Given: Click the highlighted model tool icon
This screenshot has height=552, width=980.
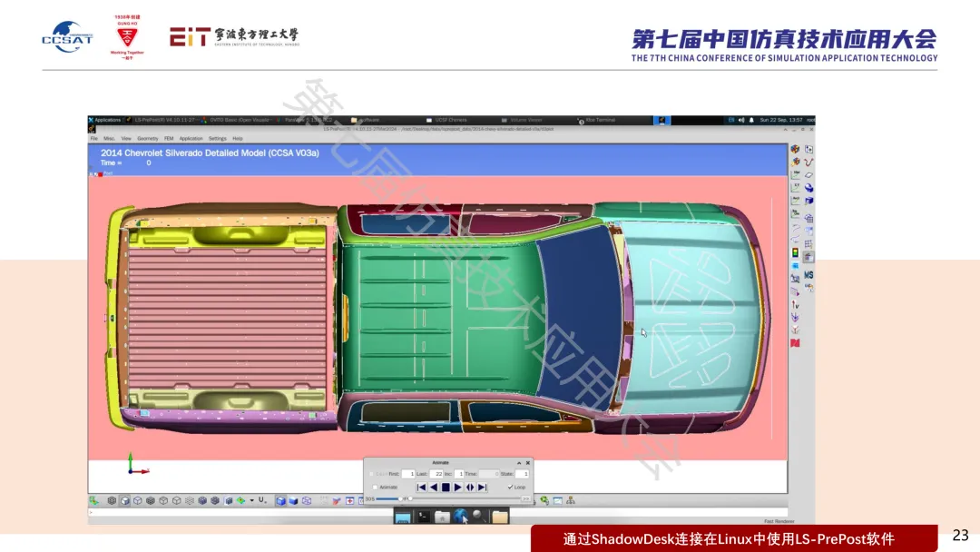Looking at the screenshot, I should pyautogui.click(x=808, y=257).
